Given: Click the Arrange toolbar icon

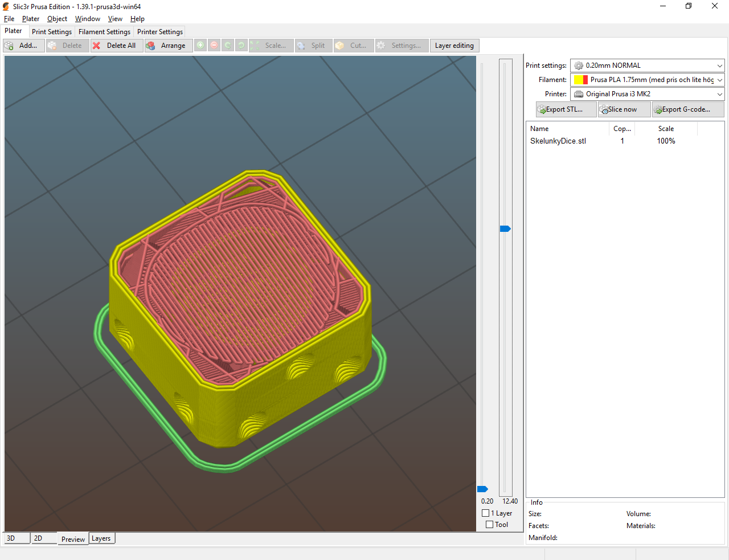Looking at the screenshot, I should 151,45.
